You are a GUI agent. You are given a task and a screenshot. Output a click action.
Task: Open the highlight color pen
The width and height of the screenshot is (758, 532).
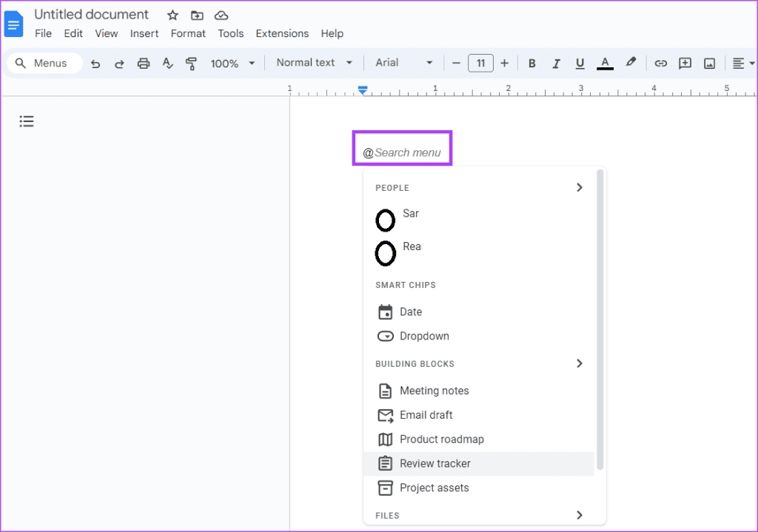coord(631,62)
